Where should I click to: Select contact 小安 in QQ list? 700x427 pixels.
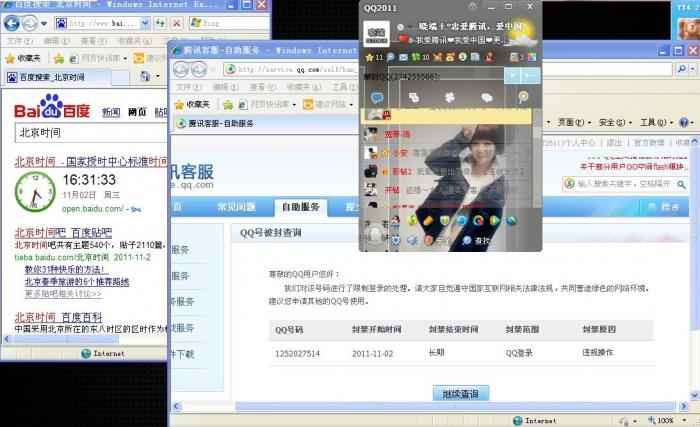(x=448, y=153)
